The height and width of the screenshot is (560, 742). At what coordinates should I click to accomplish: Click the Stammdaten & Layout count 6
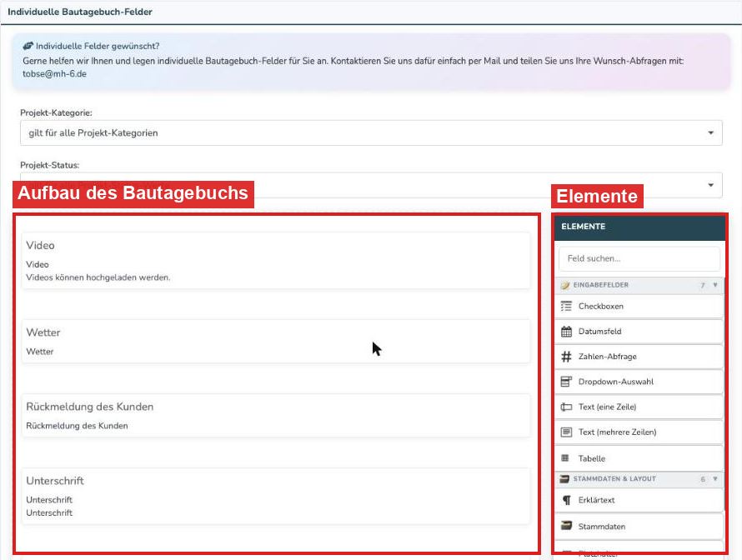point(703,479)
